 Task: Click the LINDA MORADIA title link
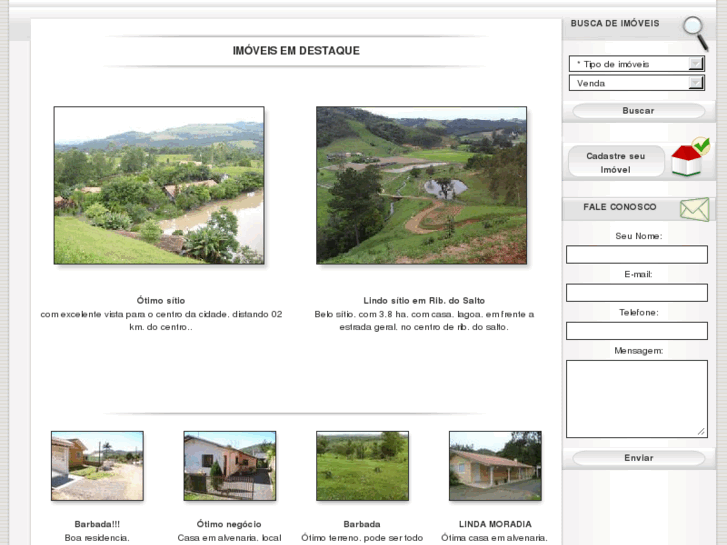[x=495, y=524]
